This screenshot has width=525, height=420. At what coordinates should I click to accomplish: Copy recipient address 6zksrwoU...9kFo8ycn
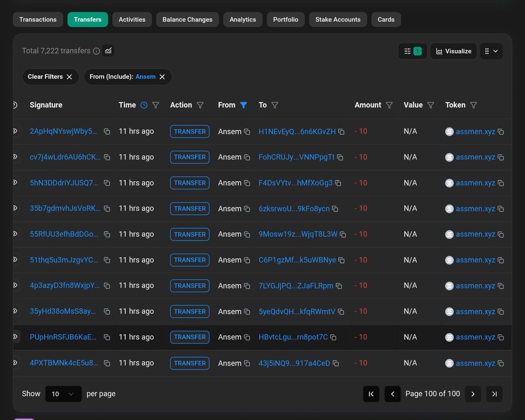(335, 209)
